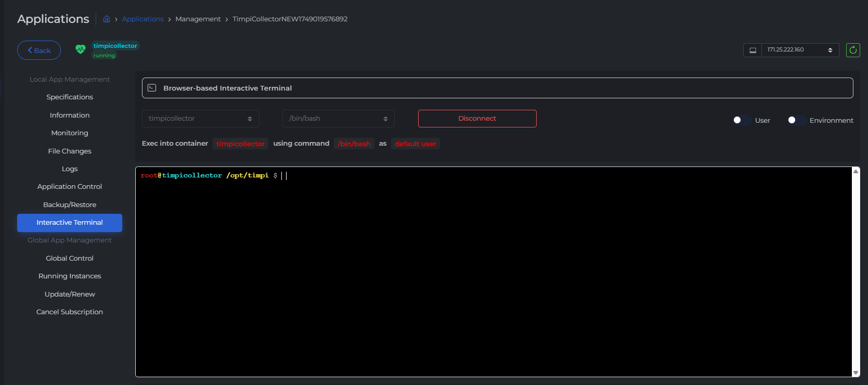Open the timpicollector container dropdown
The image size is (868, 385).
pyautogui.click(x=200, y=119)
